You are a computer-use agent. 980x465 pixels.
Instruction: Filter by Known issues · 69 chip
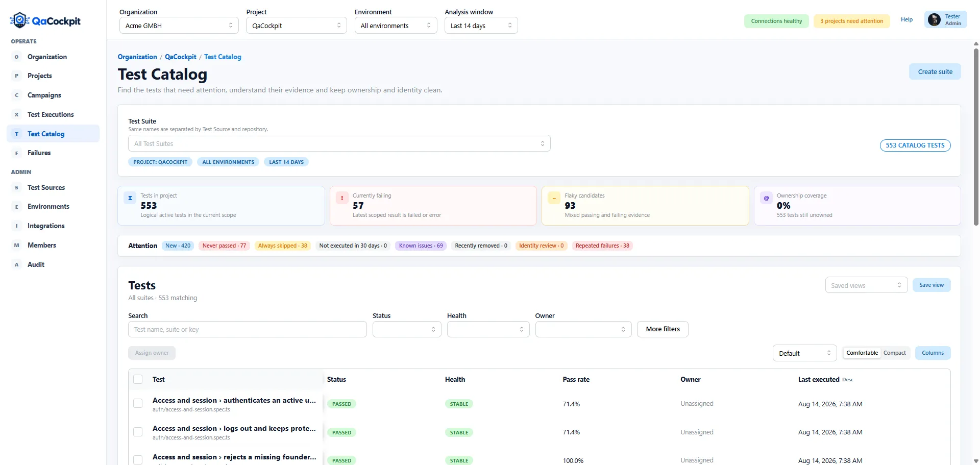point(421,246)
